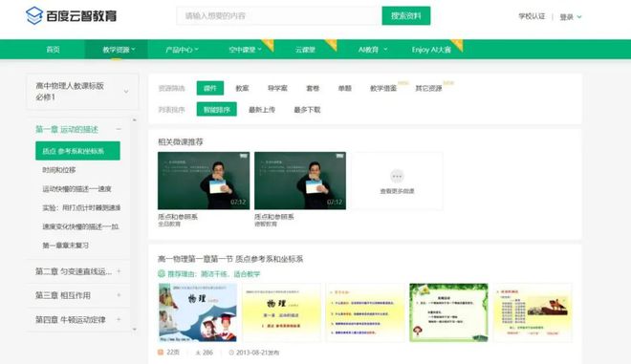
Task: Open the 学校认证 link
Action: (x=532, y=16)
